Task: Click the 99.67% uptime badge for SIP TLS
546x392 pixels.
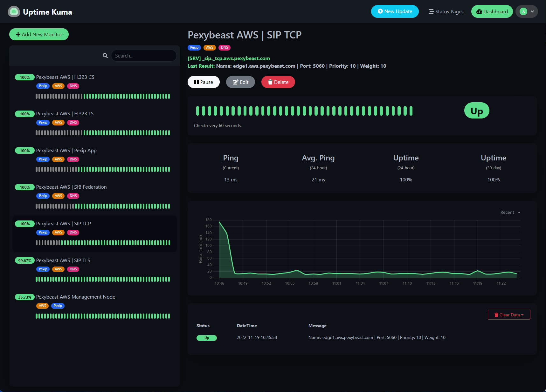Action: (x=25, y=260)
